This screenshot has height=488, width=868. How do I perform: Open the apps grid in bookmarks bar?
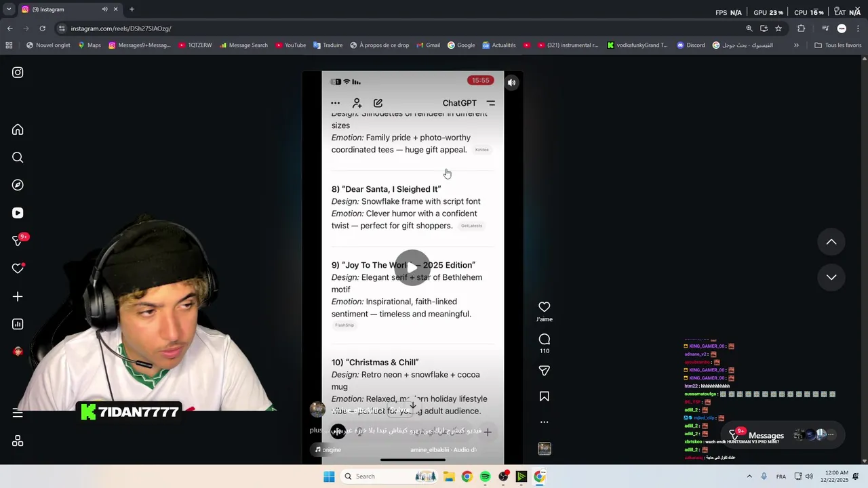(x=9, y=45)
